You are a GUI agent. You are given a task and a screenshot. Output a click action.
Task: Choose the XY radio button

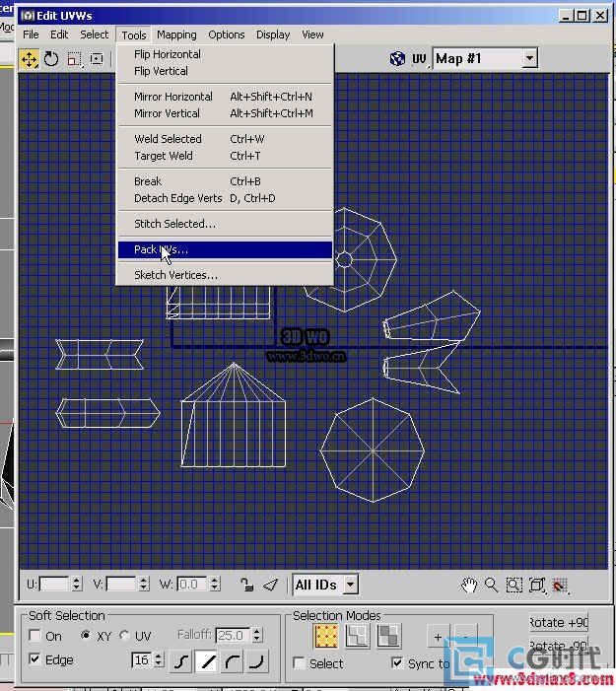click(86, 635)
